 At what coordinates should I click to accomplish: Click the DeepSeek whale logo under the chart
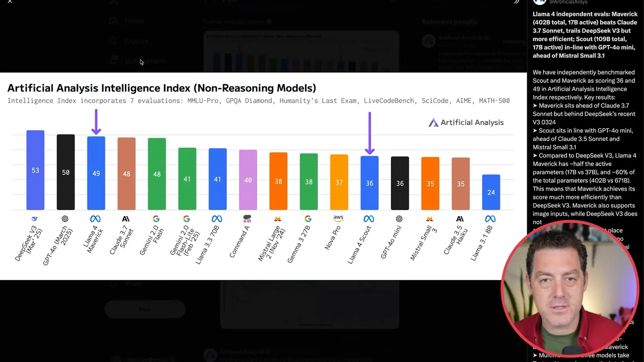pos(35,219)
